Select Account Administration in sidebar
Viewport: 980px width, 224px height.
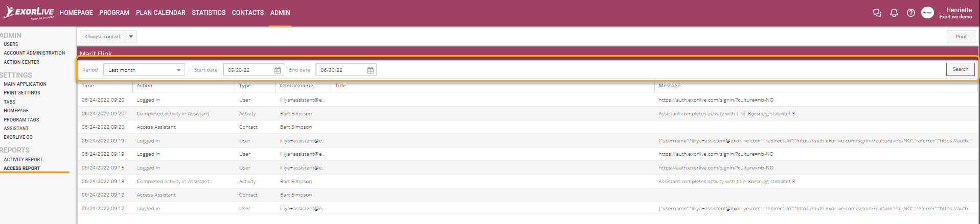[x=34, y=53]
